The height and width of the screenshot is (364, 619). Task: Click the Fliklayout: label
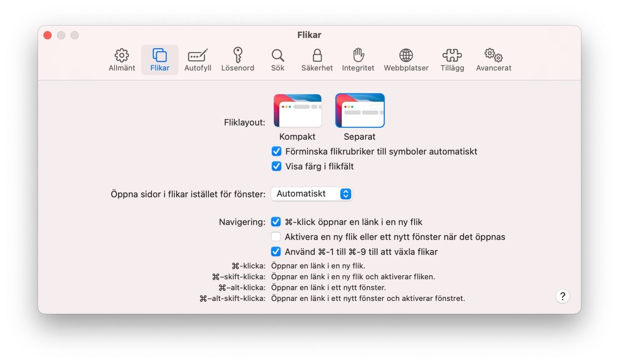[245, 123]
